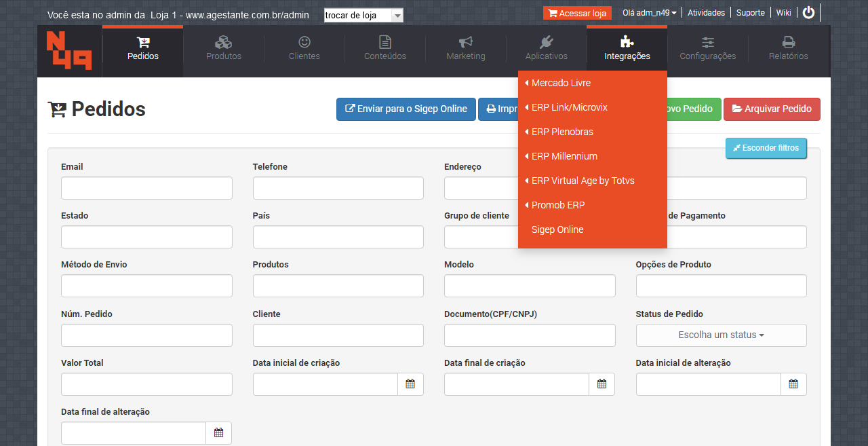Open Configurações sliders icon
The height and width of the screenshot is (446, 868).
(708, 43)
